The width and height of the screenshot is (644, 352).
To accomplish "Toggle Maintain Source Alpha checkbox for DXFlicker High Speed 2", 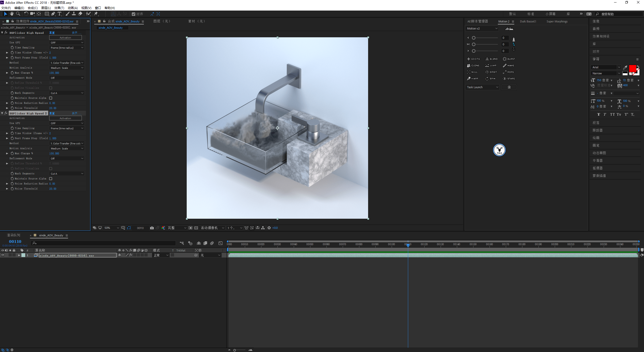I will pyautogui.click(x=51, y=179).
